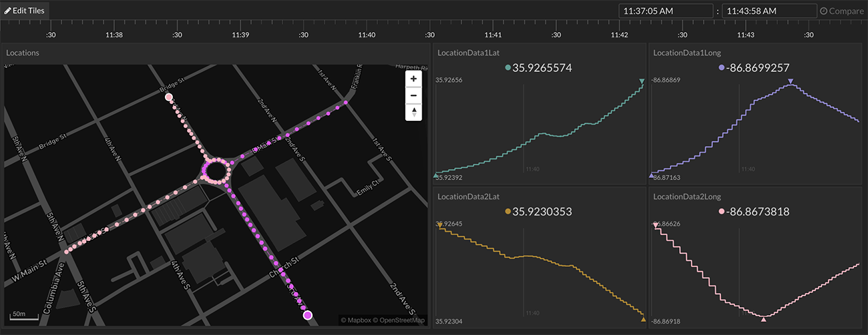
Task: Click the max triangle marker on LocationData1Lat chart
Action: pyautogui.click(x=642, y=81)
